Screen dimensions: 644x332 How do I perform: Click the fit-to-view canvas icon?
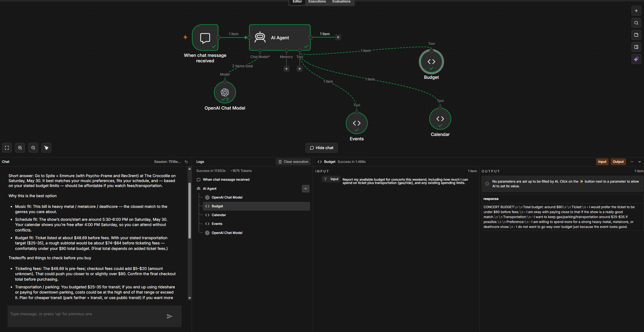coord(7,148)
